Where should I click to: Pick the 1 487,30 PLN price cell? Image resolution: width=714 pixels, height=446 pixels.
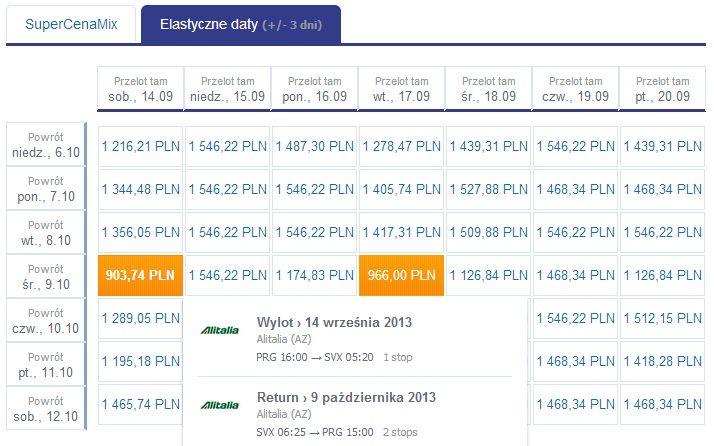click(314, 146)
